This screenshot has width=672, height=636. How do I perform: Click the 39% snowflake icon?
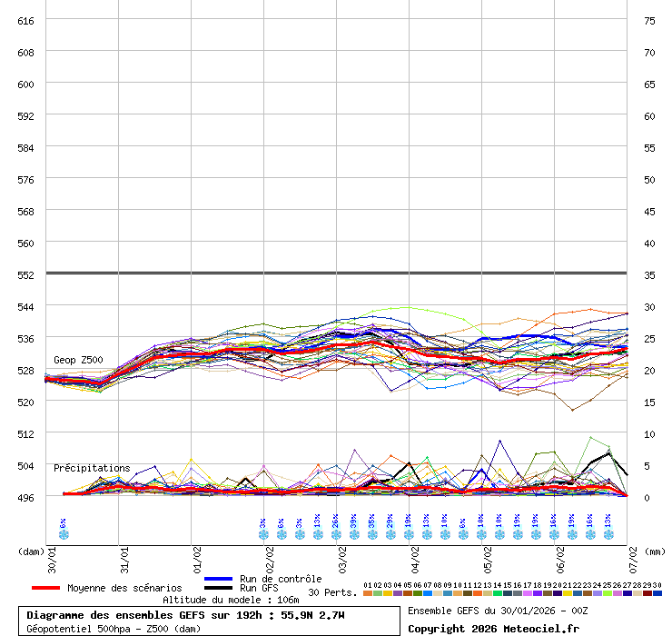(x=353, y=533)
